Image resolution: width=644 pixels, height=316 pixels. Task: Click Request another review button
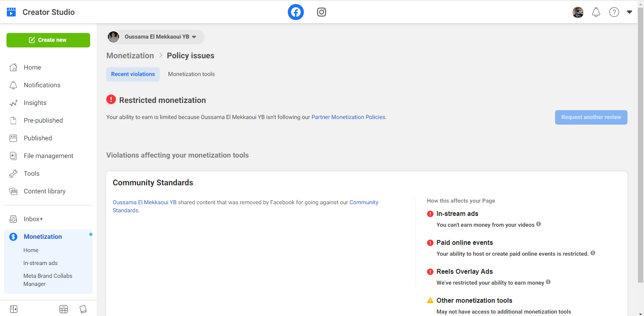tap(591, 117)
